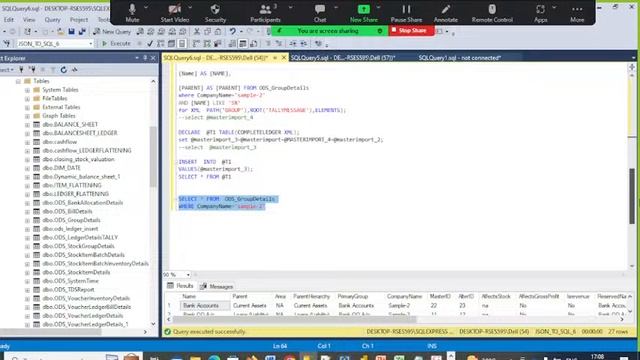Screen dimensions: 640x360
Task: Open the View menu
Action: pos(29,20)
